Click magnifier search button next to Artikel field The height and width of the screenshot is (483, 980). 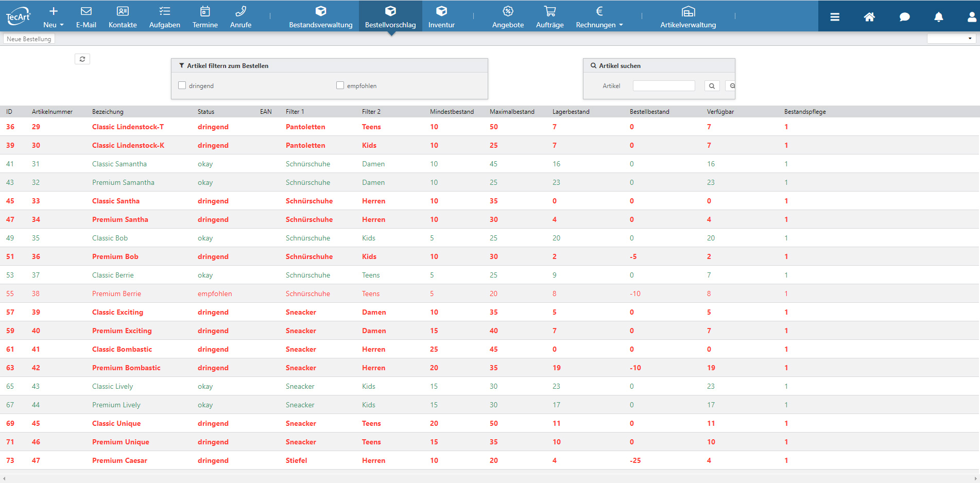coord(712,86)
